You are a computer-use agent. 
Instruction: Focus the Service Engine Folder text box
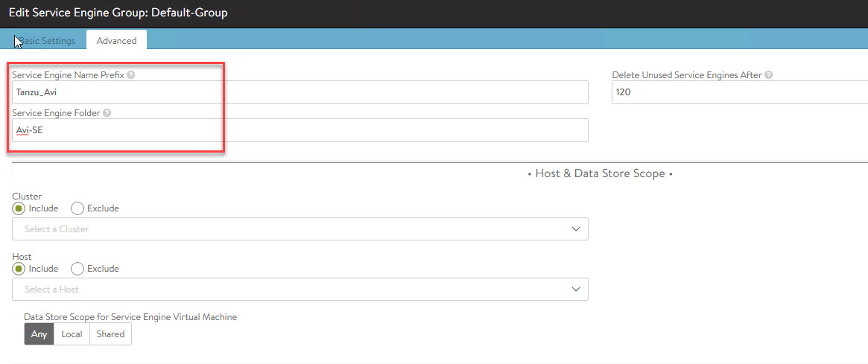(x=300, y=130)
